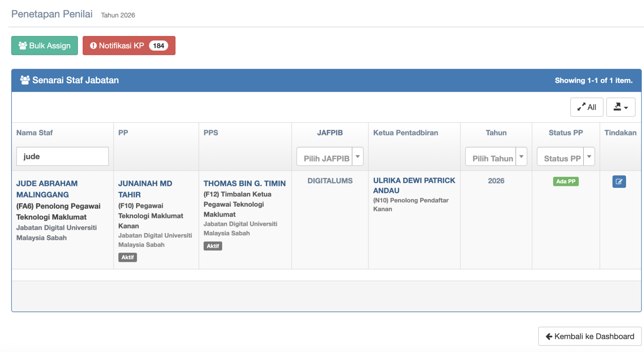Click Kembali ke Dashboard button
This screenshot has height=352, width=644.
pos(590,336)
